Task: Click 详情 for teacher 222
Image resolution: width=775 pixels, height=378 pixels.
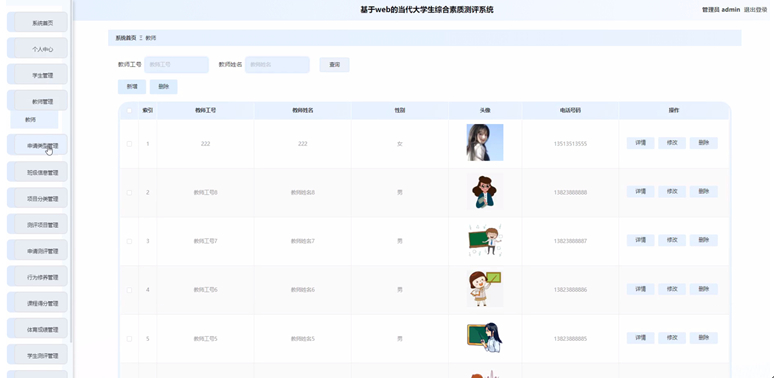Action: pyautogui.click(x=641, y=143)
